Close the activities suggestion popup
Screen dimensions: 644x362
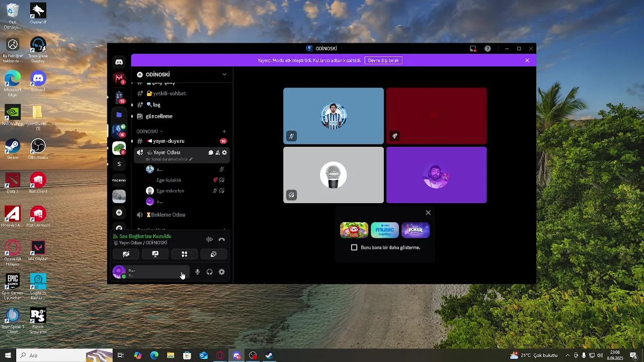428,213
